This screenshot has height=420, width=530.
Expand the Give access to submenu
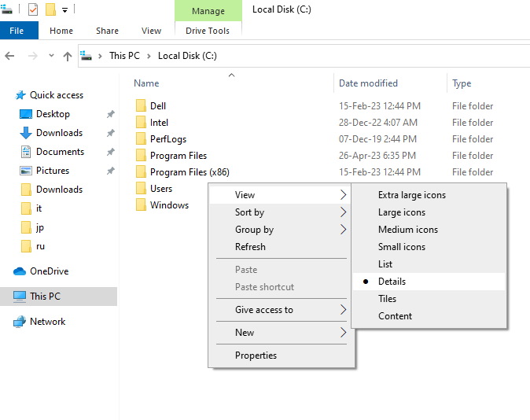[281, 310]
